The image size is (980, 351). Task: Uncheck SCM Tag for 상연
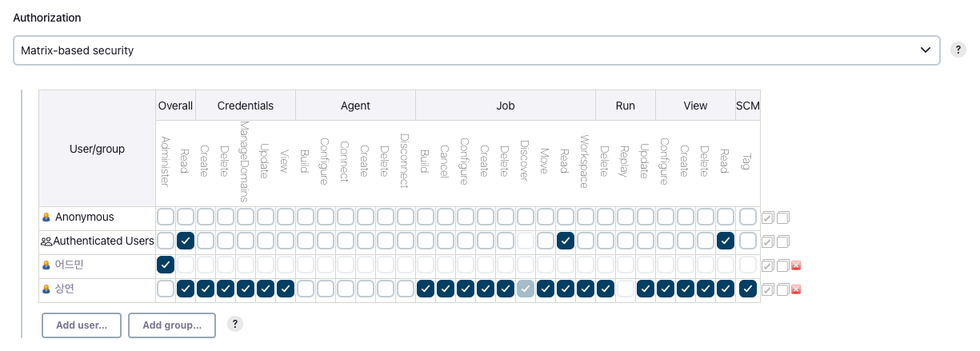(748, 289)
